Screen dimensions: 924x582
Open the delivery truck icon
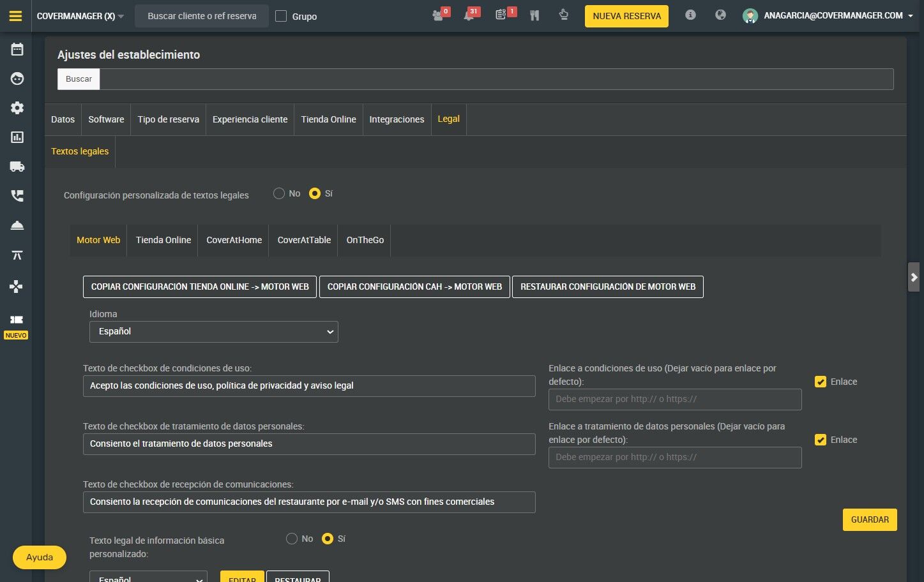pos(17,167)
